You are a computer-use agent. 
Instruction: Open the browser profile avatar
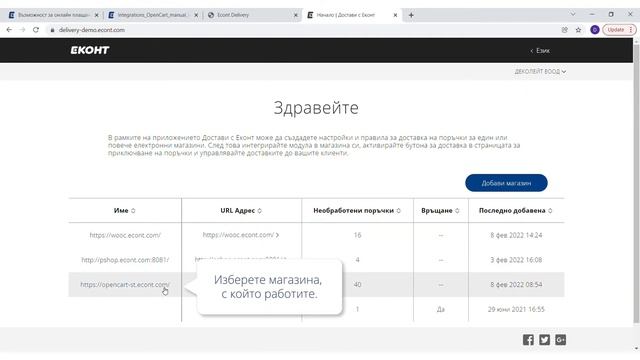[x=595, y=30]
